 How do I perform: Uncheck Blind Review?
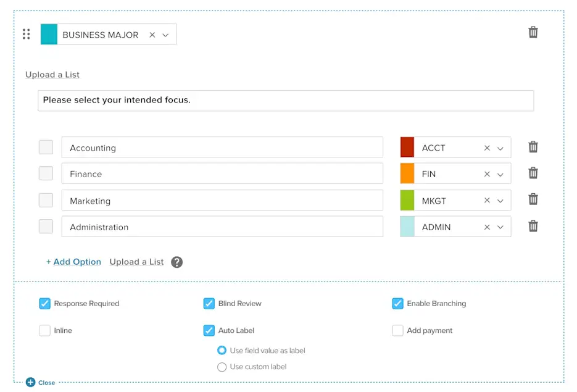coord(209,303)
